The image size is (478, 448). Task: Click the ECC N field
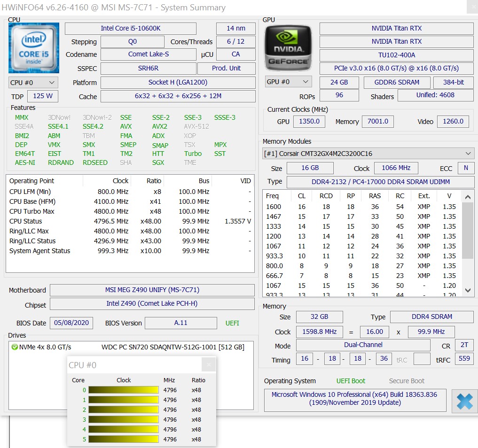click(x=466, y=168)
